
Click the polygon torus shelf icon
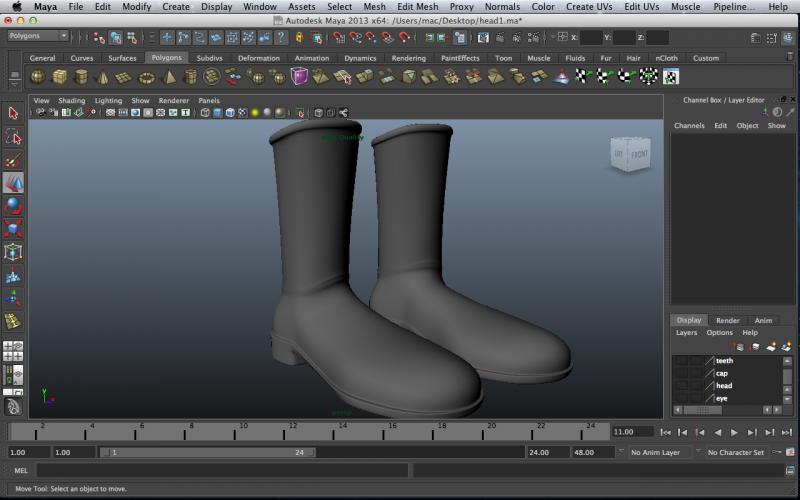point(147,77)
